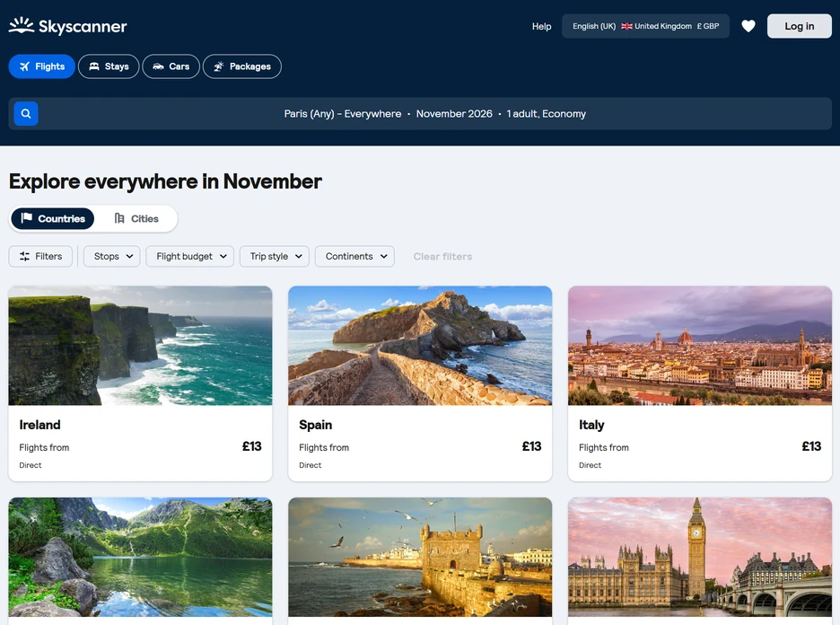Open the mountain lake destination photo

(x=140, y=557)
